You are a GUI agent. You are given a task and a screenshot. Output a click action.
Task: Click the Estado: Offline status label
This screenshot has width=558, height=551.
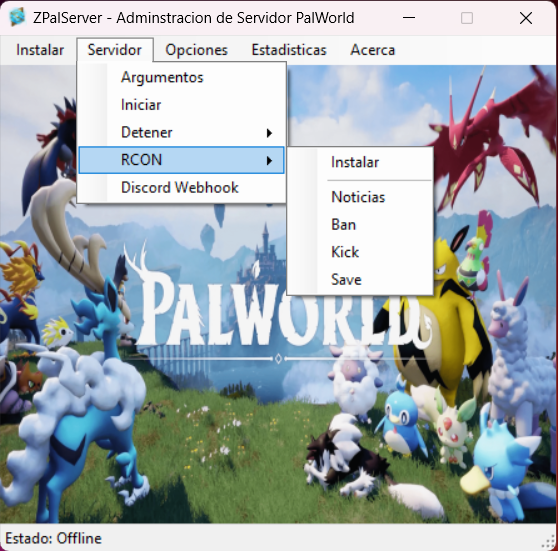pos(53,538)
